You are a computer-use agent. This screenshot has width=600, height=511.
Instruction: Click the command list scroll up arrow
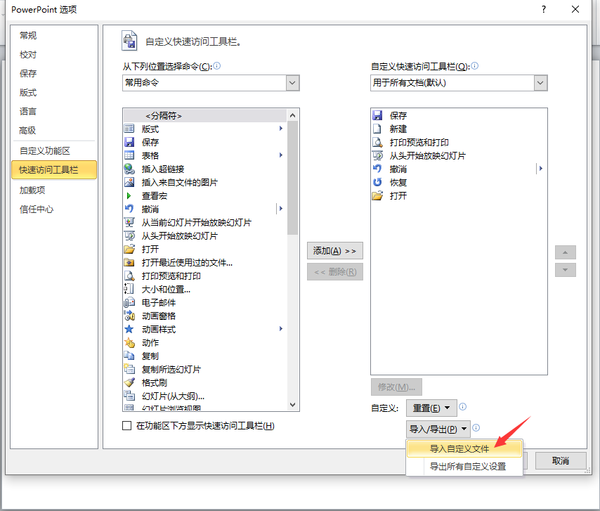click(x=293, y=115)
